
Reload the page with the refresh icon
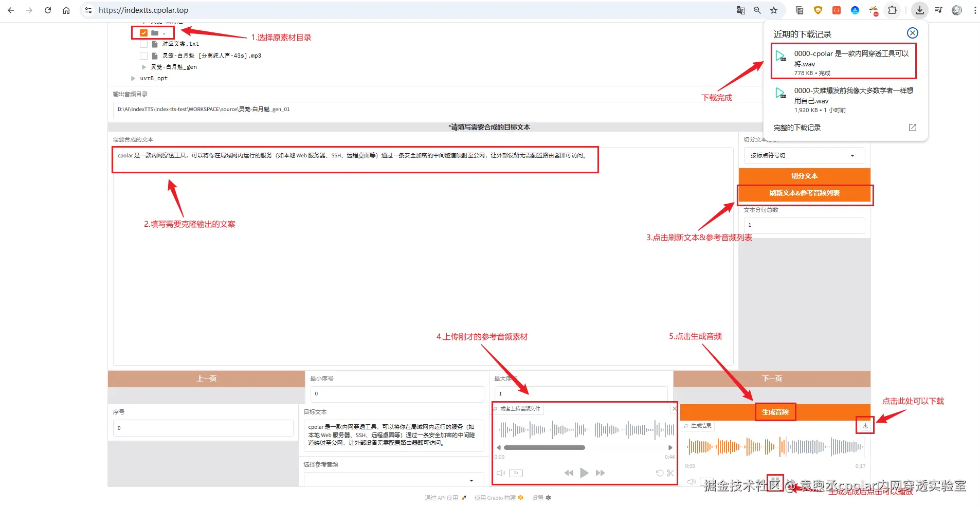tap(48, 10)
